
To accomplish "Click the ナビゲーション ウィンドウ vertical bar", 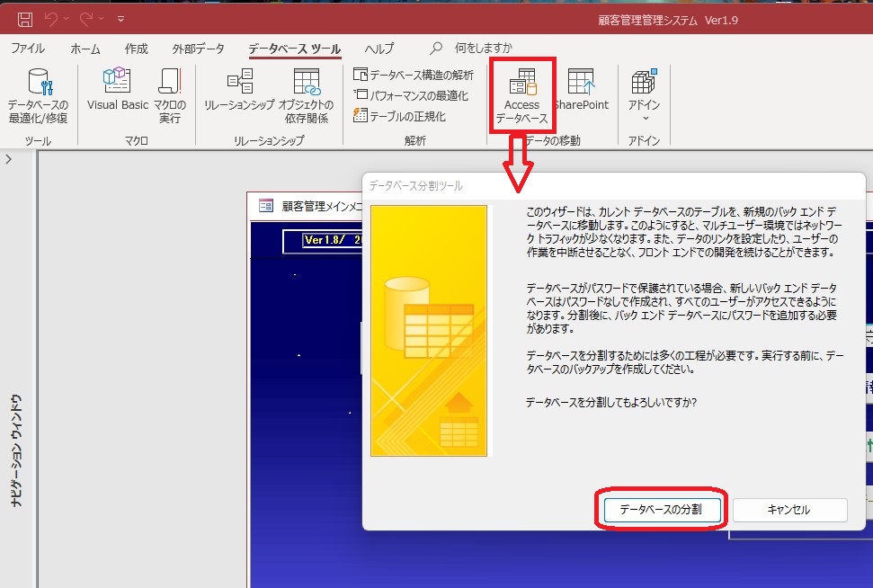I will pos(17,451).
